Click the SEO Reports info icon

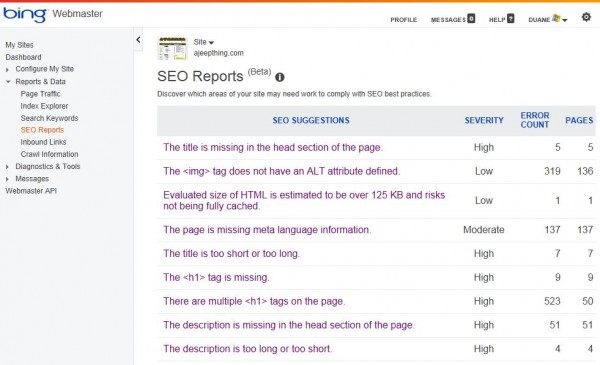click(280, 77)
